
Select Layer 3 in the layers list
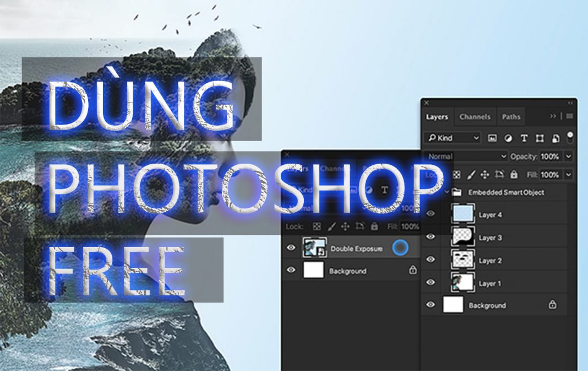click(490, 238)
